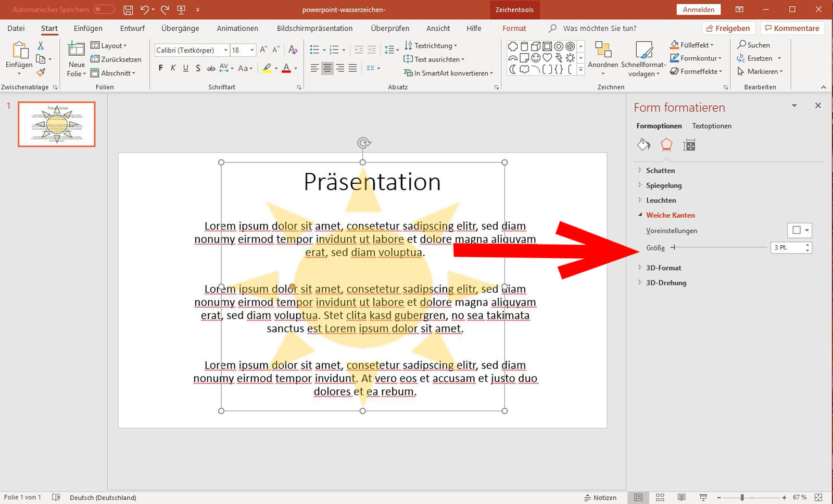Screen dimensions: 833x504
Task: Select the lightning bolt shape
Action: (558, 58)
